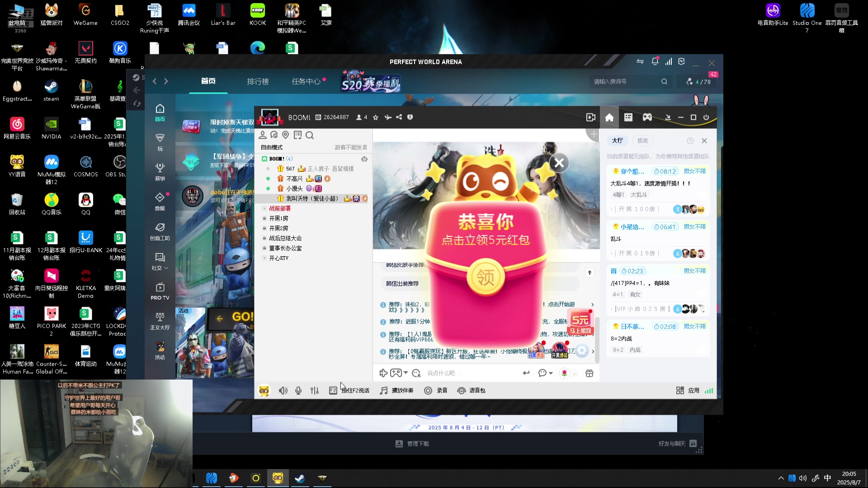Open headset support icon above channel tree
The image size is (868, 488).
point(274,135)
